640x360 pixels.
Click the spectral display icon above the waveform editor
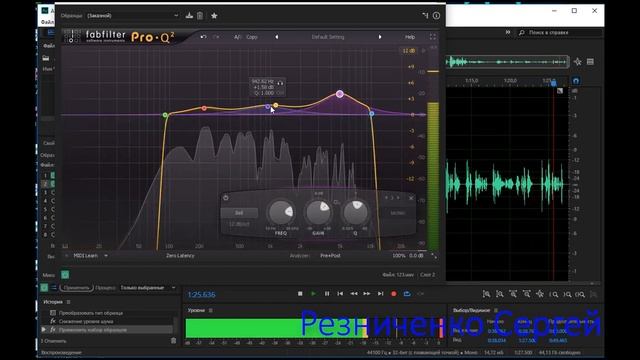[590, 62]
